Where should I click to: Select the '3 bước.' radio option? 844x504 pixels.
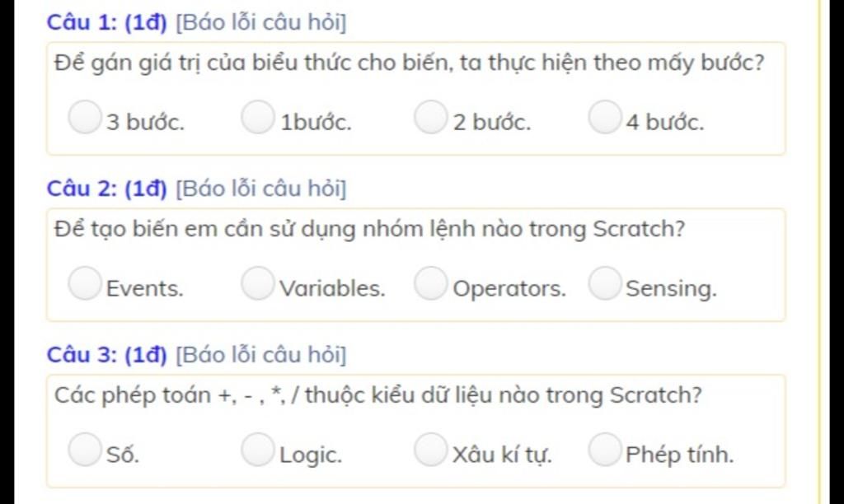[x=85, y=117]
